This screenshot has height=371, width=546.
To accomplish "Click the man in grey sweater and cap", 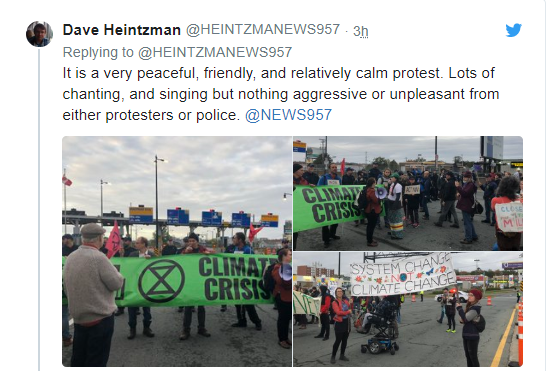I will coord(92,294).
